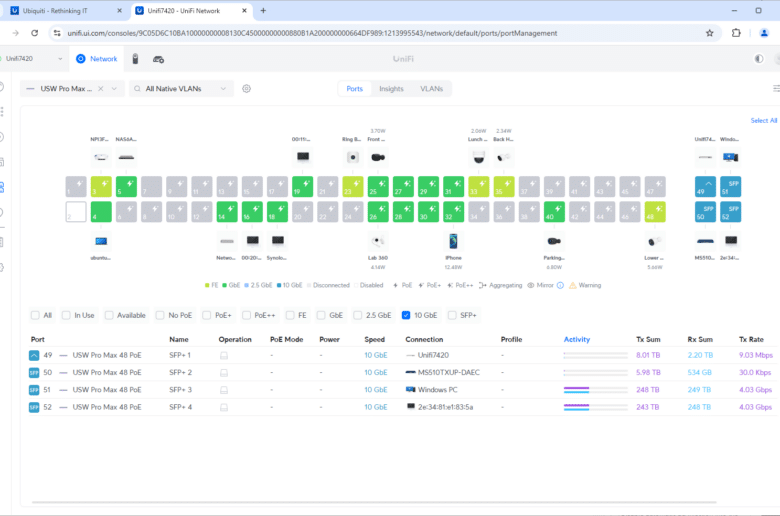
Task: Click Select All ports link
Action: (764, 120)
